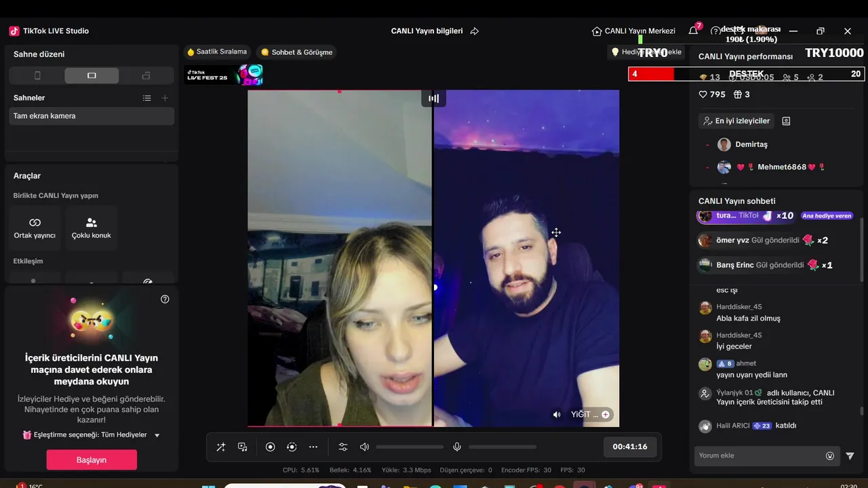Expand the Eşleştirme seçeneği Tüm Hediyeler dropdown
The image size is (868, 488).
(x=91, y=435)
